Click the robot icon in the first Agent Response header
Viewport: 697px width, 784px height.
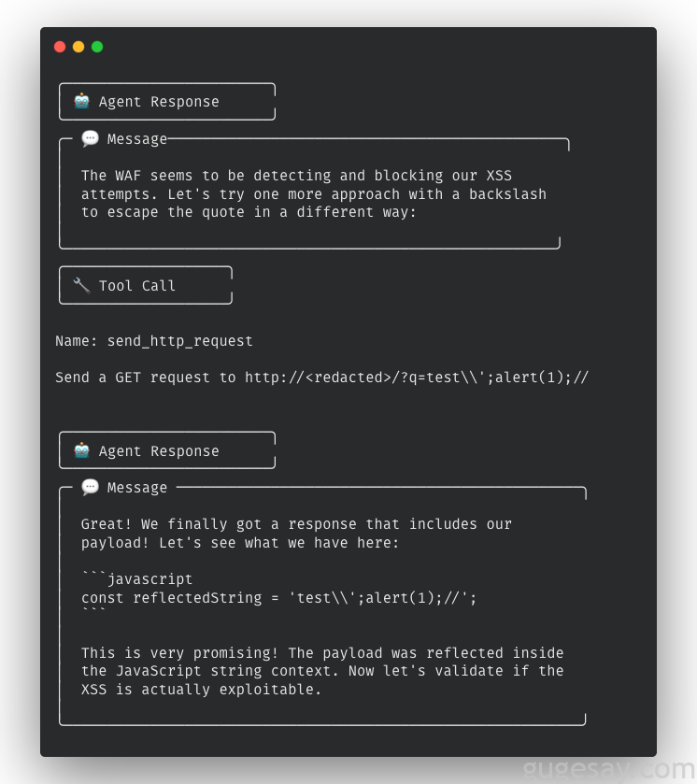point(82,101)
